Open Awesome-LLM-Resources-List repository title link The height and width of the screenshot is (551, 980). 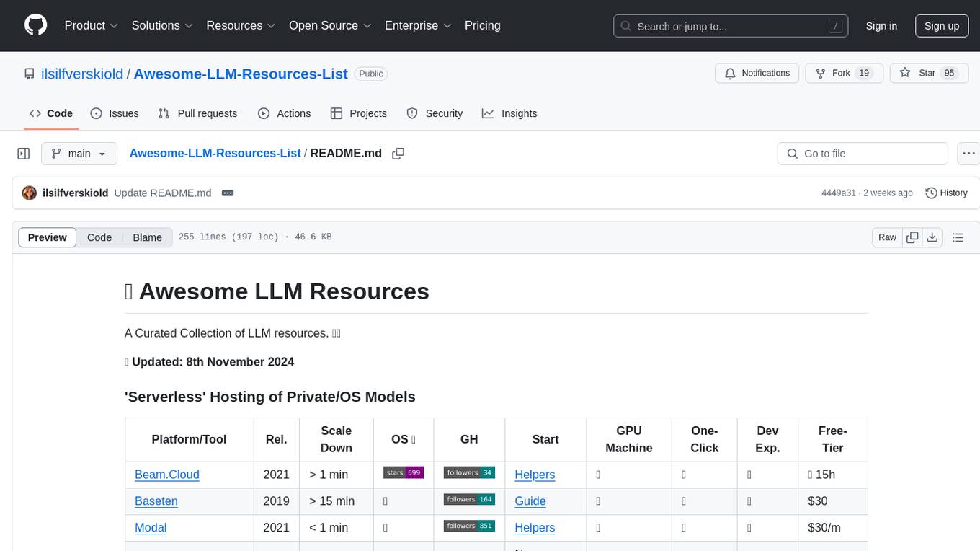point(241,74)
